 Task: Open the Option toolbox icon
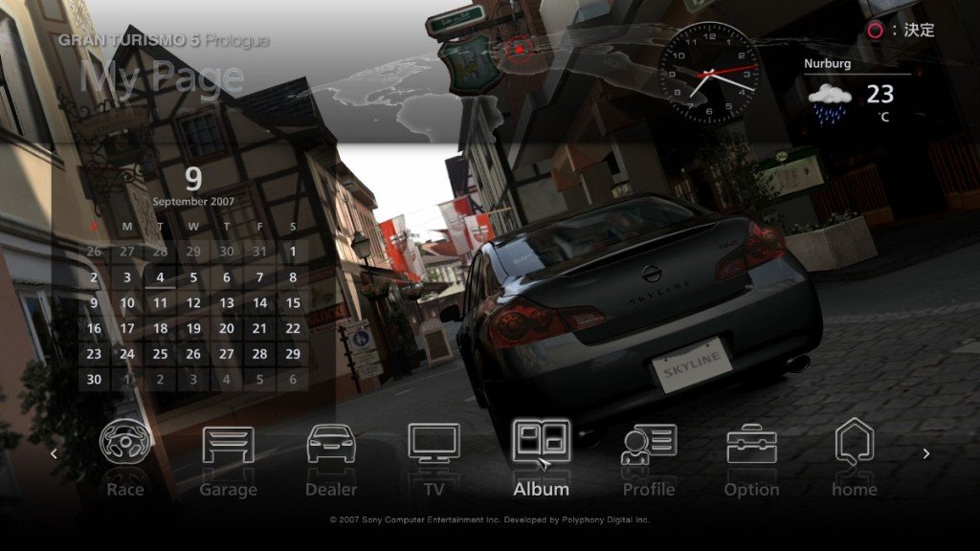pos(751,445)
